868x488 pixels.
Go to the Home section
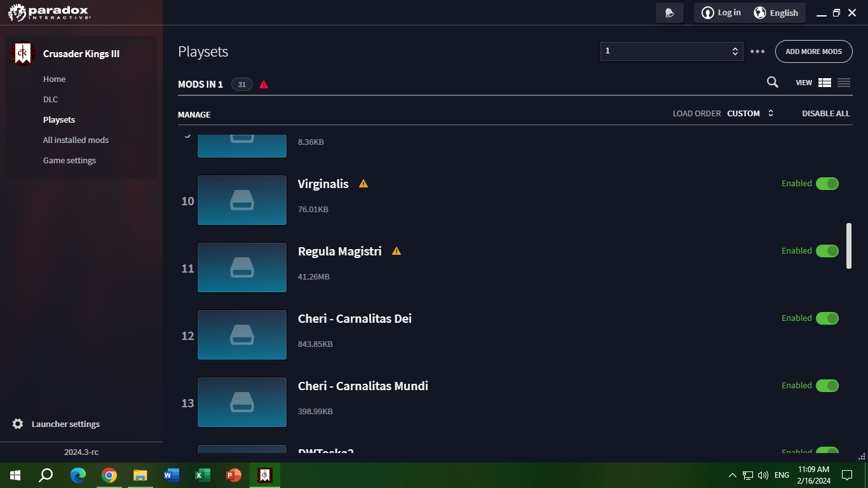(55, 79)
